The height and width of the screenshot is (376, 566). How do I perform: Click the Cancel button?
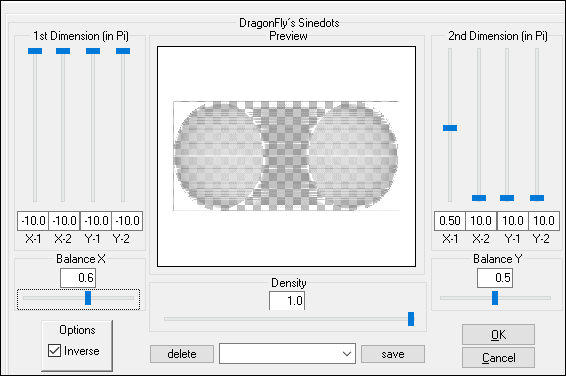(498, 358)
